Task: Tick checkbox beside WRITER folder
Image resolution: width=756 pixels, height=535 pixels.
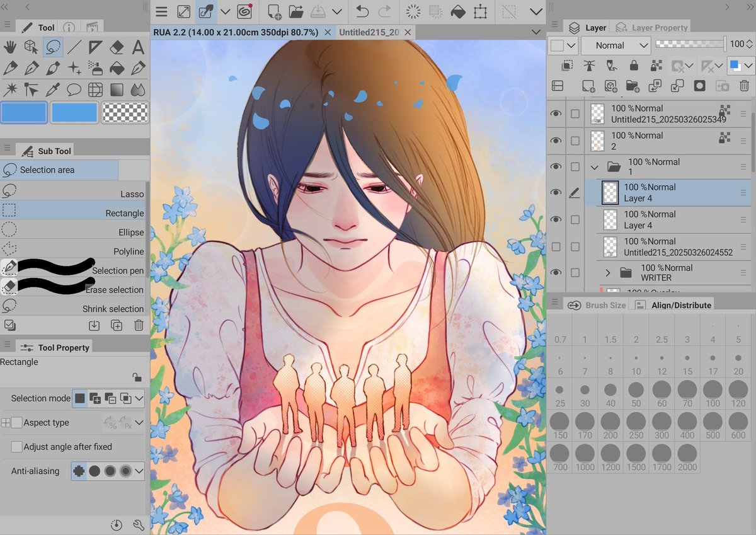Action: pos(575,272)
